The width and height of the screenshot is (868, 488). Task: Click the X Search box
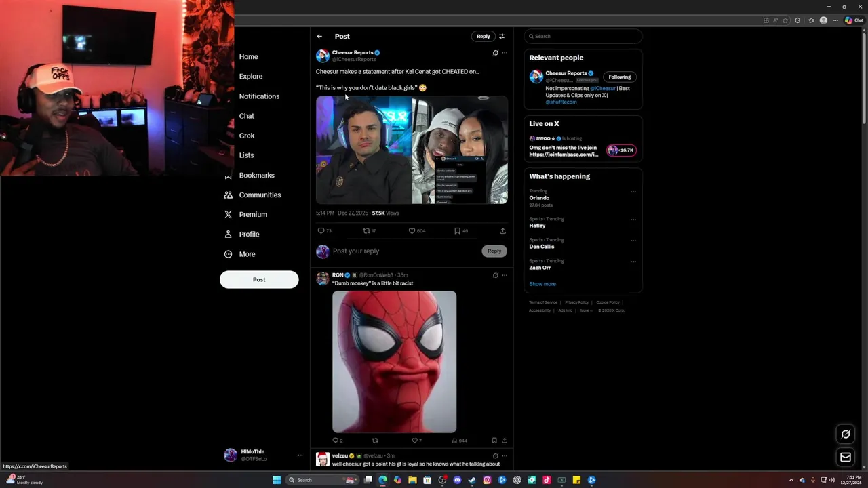pyautogui.click(x=583, y=36)
